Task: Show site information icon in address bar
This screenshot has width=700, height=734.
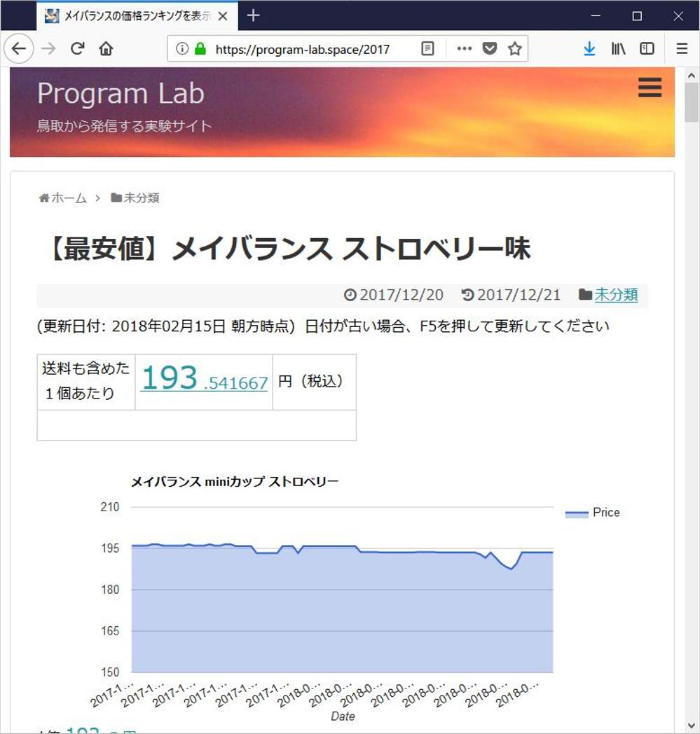Action: 182,48
